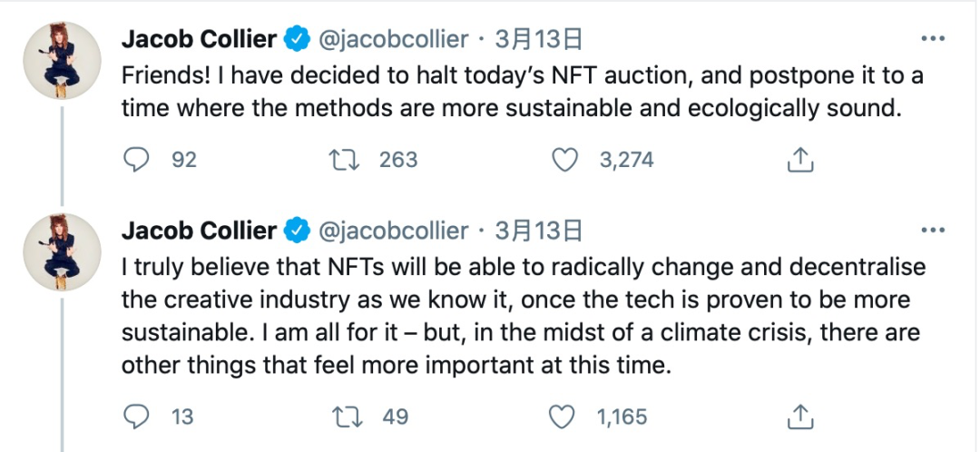Visit @jacobcollier handle in first tweet
The width and height of the screenshot is (980, 452).
(x=392, y=39)
